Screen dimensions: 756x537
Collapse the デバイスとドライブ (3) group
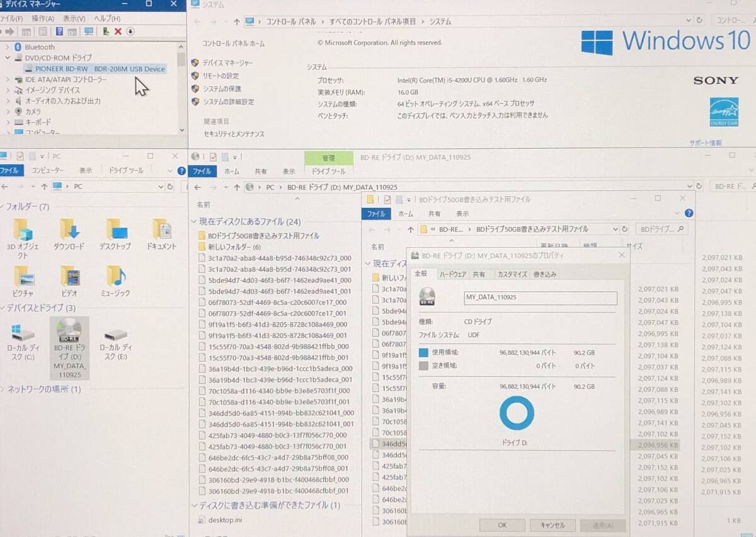[3, 308]
